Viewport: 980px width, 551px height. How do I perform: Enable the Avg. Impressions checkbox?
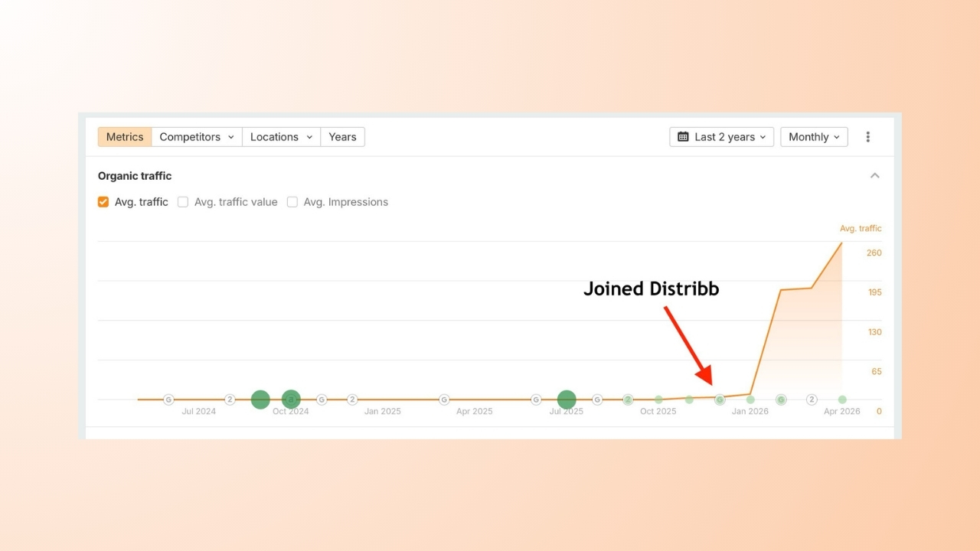tap(292, 202)
